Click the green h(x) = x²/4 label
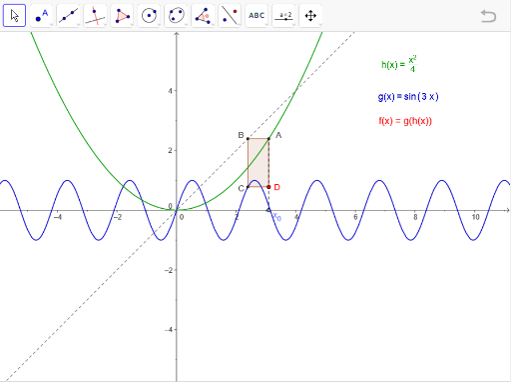 [x=399, y=64]
